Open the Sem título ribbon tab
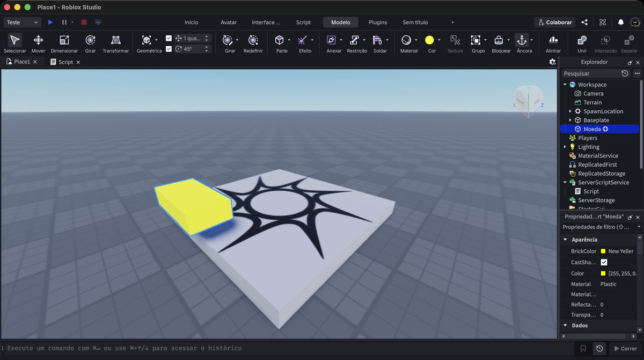Viewport: 644px width, 360px height. [x=415, y=22]
